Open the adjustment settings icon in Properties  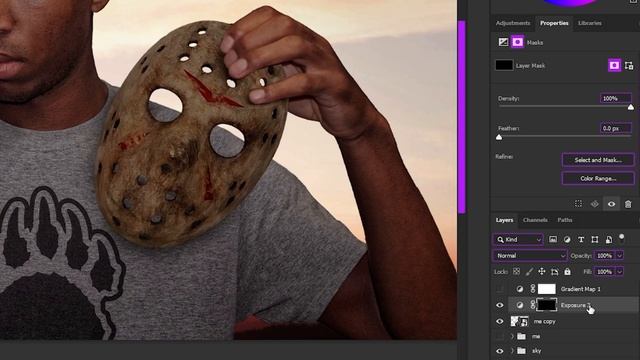pyautogui.click(x=503, y=42)
